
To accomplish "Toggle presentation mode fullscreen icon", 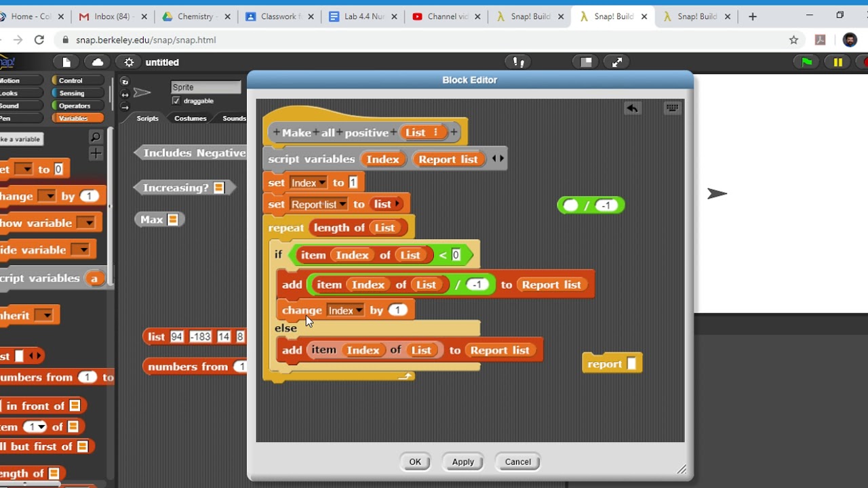I will click(x=617, y=62).
